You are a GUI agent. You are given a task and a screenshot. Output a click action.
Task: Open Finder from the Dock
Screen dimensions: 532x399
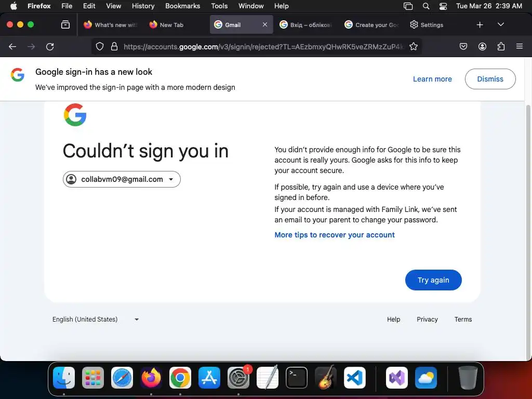pos(64,378)
